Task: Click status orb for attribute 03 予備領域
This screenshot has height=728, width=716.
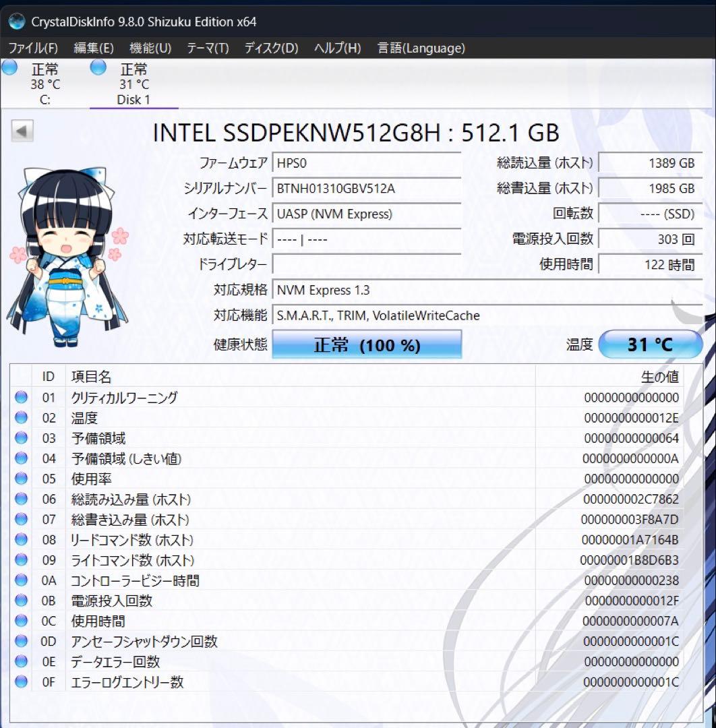Action: pyautogui.click(x=21, y=437)
